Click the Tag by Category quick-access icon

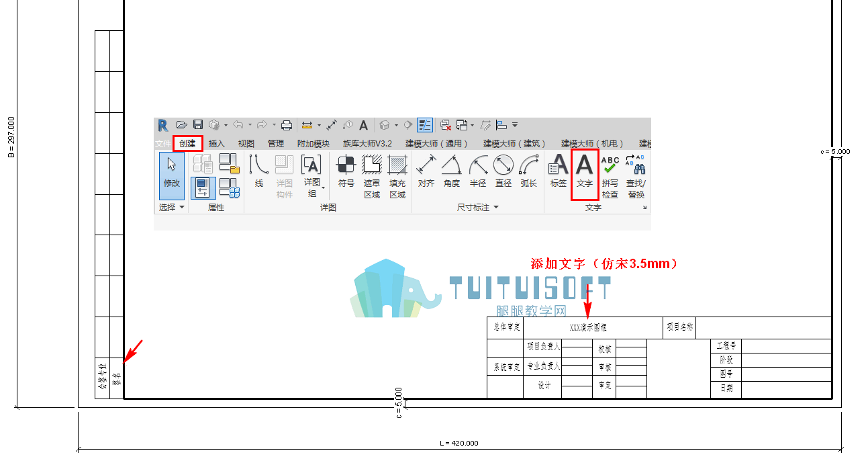(347, 125)
